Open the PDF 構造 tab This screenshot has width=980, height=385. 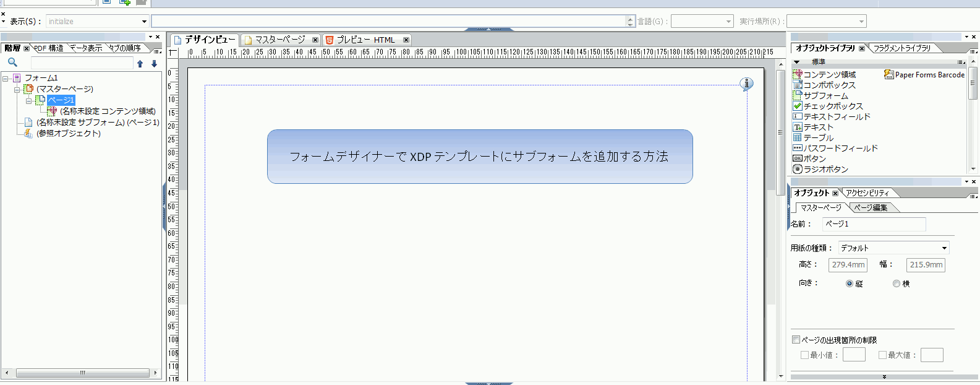click(x=49, y=48)
